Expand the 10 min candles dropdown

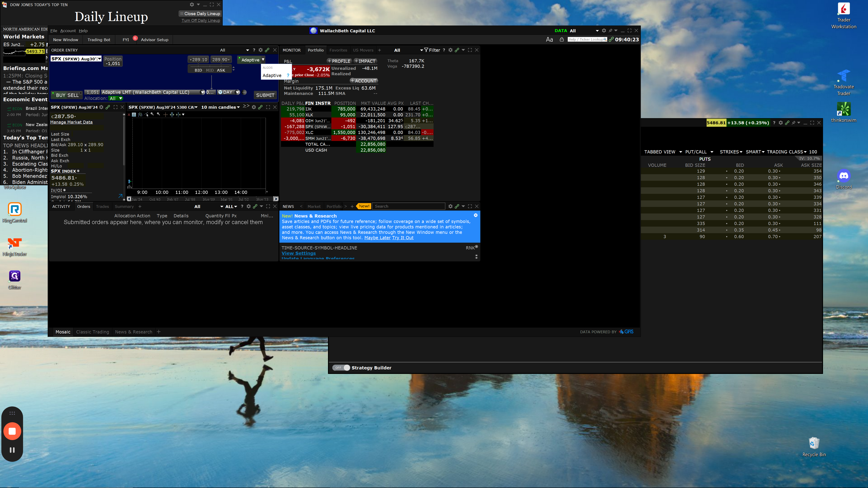[x=238, y=108]
